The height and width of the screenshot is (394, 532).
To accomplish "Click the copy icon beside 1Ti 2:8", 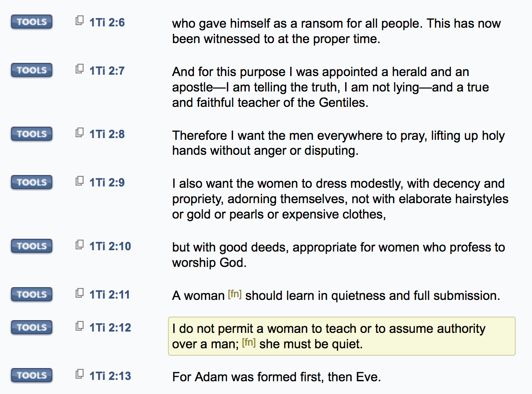I will tap(80, 132).
